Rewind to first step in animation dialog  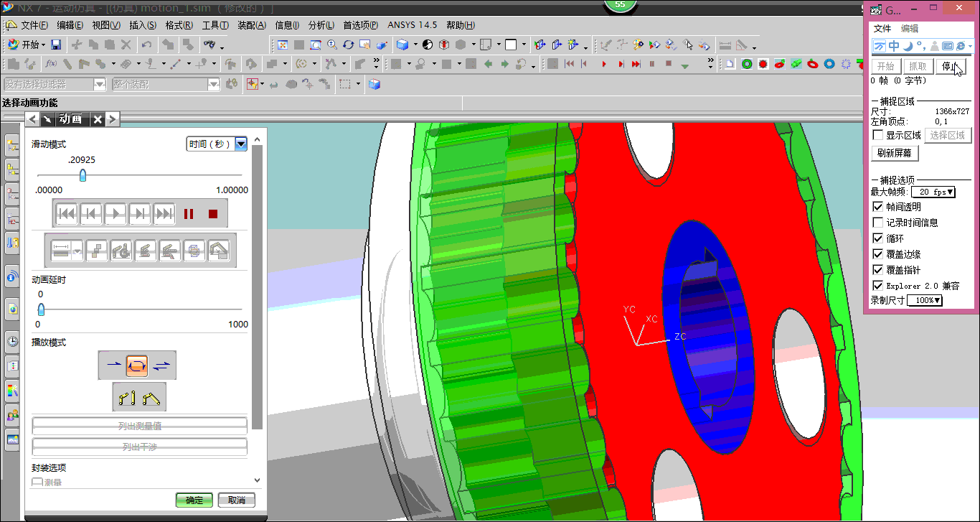coord(67,213)
